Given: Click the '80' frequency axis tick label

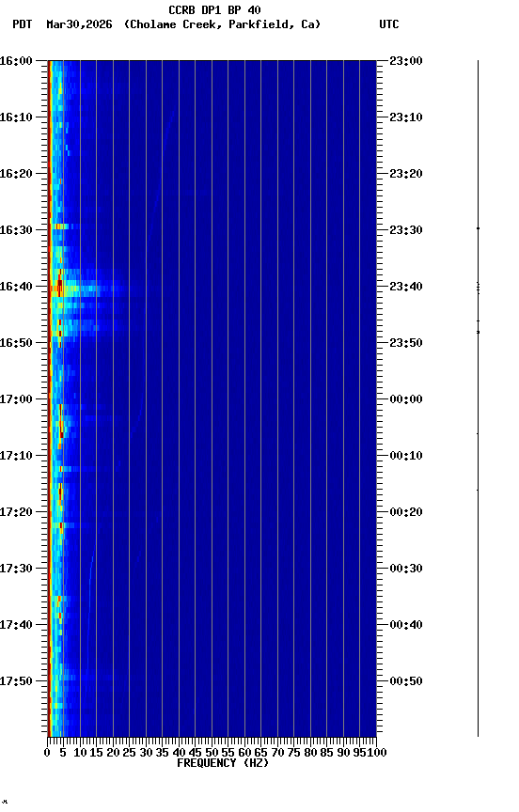Looking at the screenshot, I should pyautogui.click(x=310, y=754).
